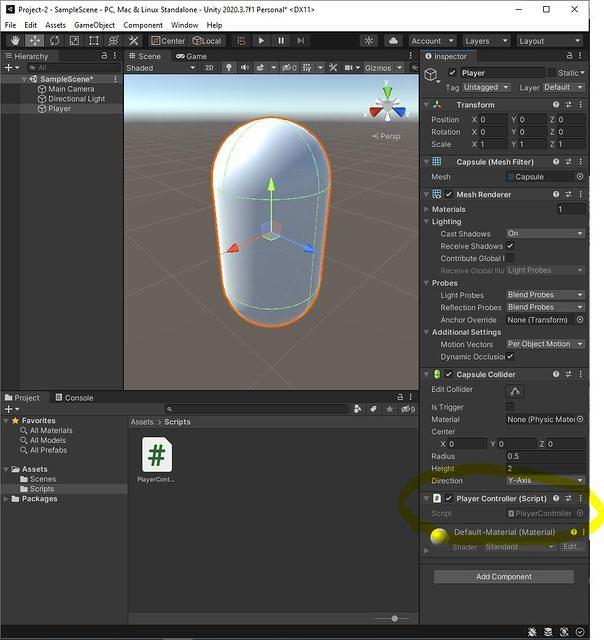Lock the Inspector panel

[x=569, y=56]
